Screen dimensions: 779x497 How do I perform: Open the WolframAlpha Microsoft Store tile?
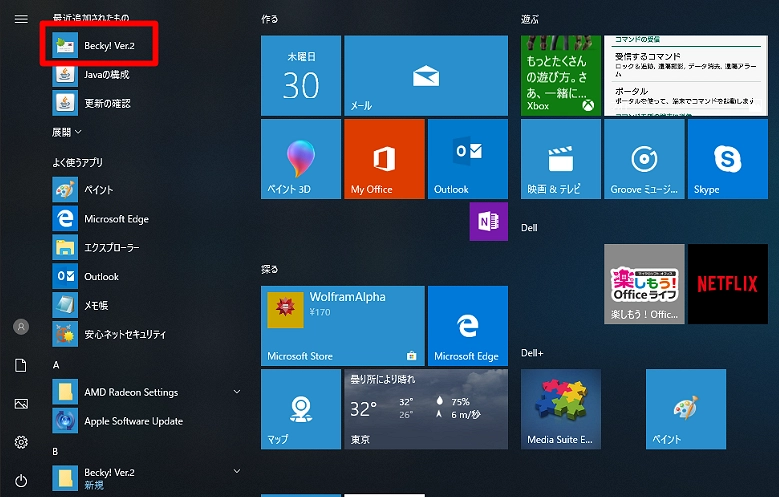(342, 326)
